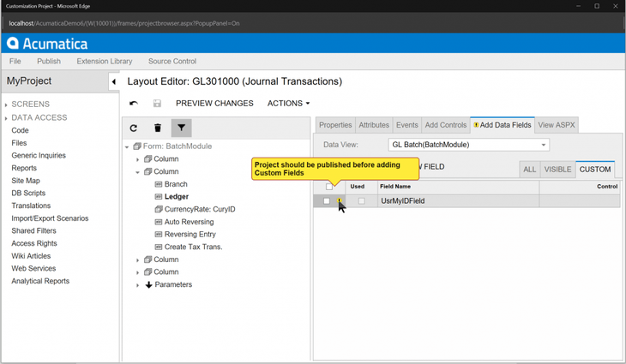This screenshot has width=626, height=364.
Task: Delete selected control with trash icon
Action: 158,128
